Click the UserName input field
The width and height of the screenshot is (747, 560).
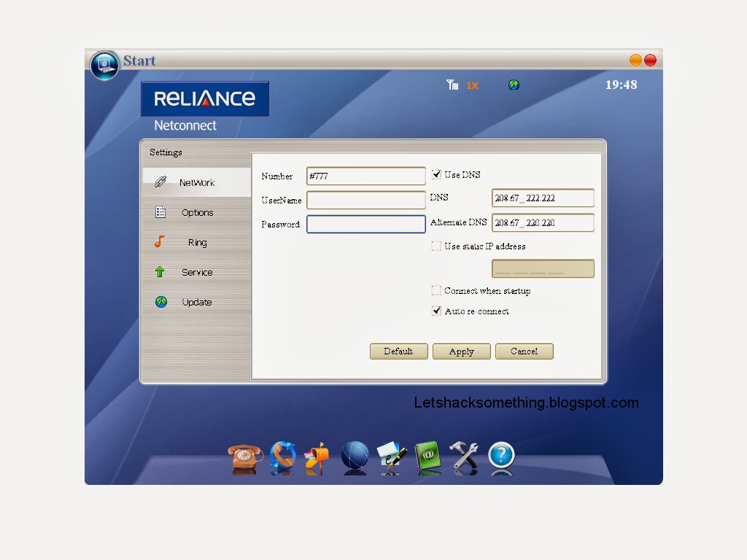coord(366,200)
